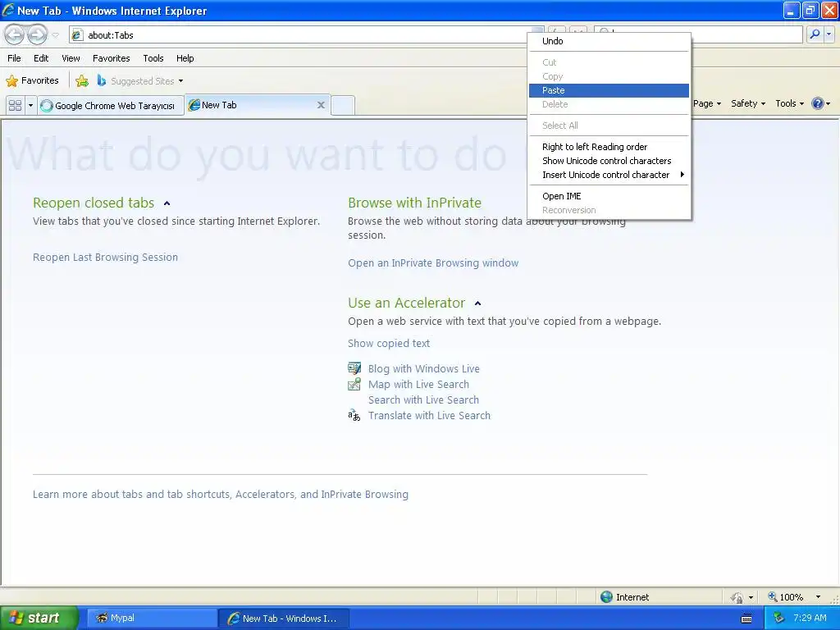The width and height of the screenshot is (840, 630).
Task: Open the Edit menu
Action: [41, 58]
